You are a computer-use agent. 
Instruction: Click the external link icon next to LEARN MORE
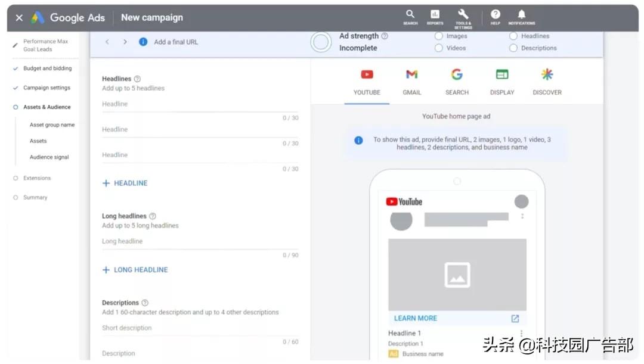click(x=515, y=319)
